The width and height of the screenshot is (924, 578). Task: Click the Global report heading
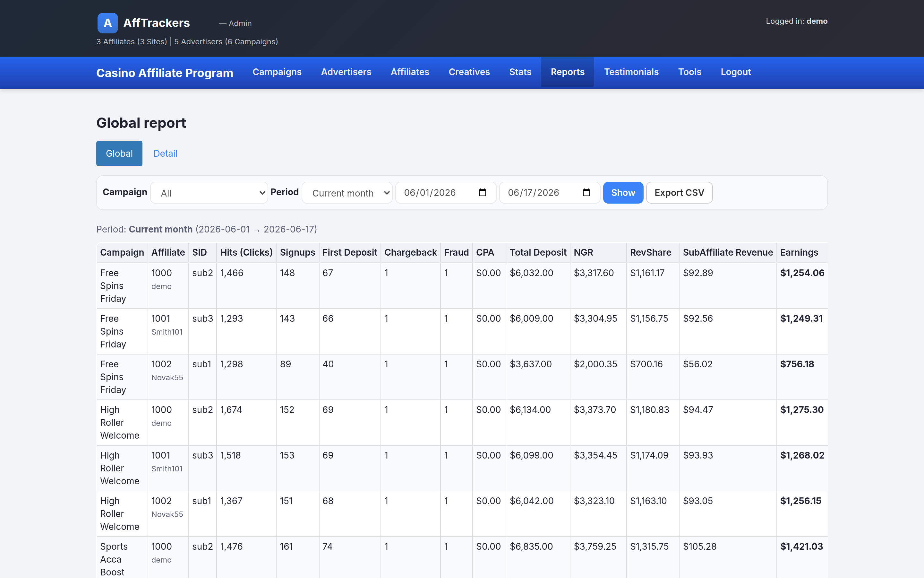pos(141,123)
